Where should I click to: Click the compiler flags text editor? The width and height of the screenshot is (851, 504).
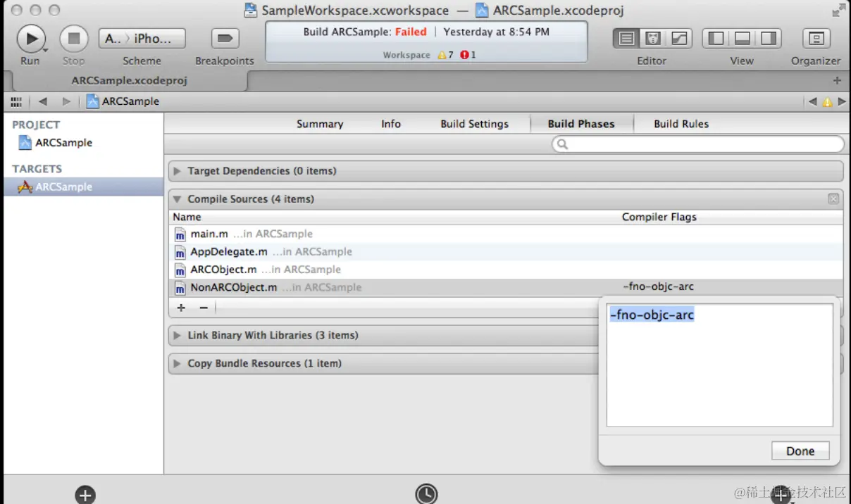point(719,365)
